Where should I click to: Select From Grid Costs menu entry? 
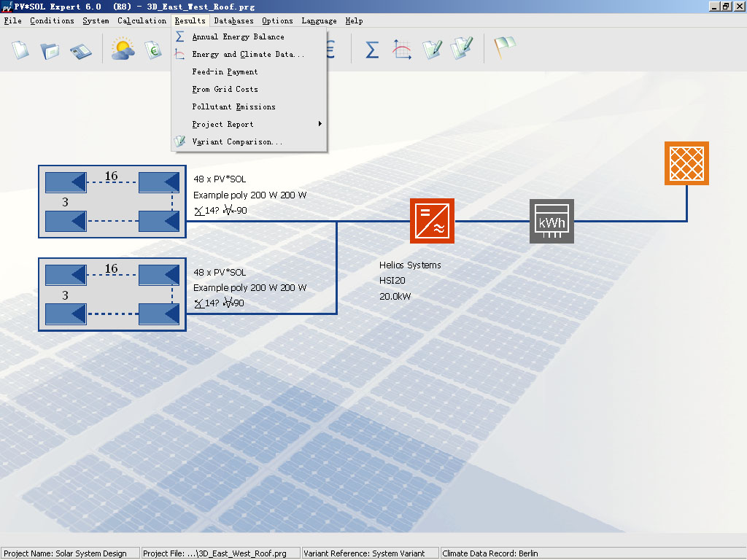[x=249, y=89]
